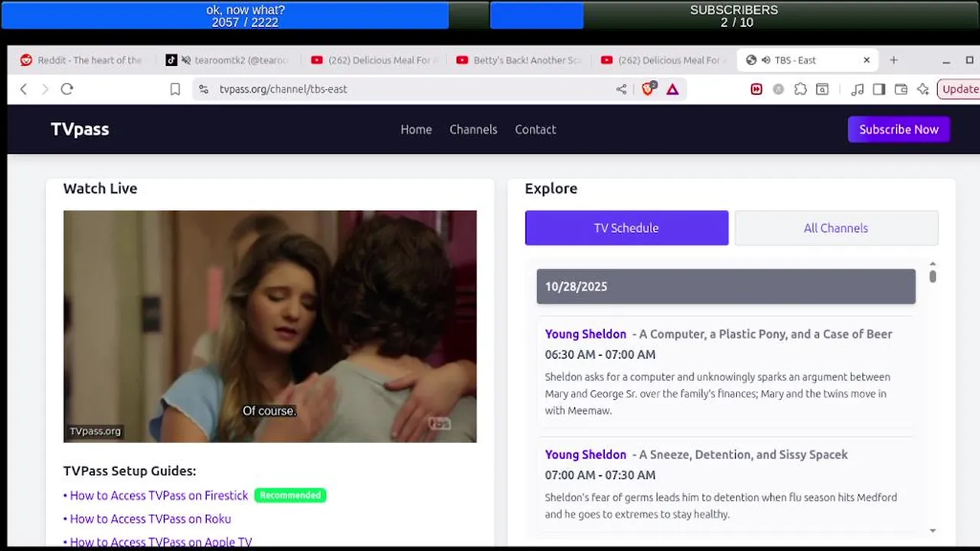980x551 pixels.
Task: Open the Brave Rewards triangle icon
Action: click(x=672, y=90)
